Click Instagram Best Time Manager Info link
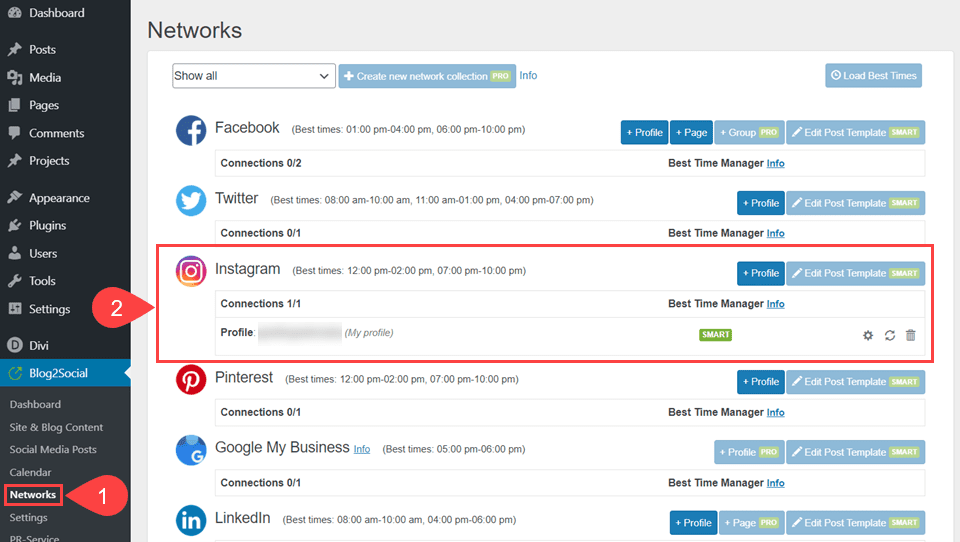The image size is (960, 542). pyautogui.click(x=775, y=304)
